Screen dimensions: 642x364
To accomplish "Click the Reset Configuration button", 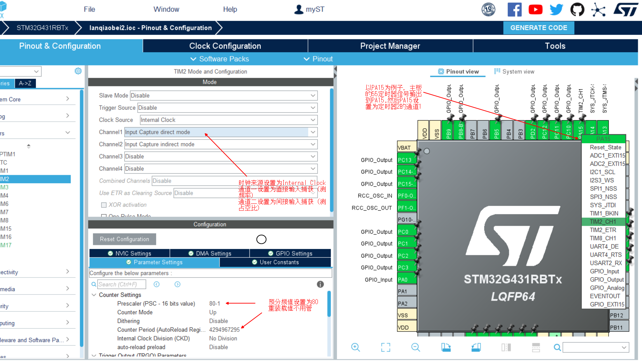I will (x=124, y=239).
